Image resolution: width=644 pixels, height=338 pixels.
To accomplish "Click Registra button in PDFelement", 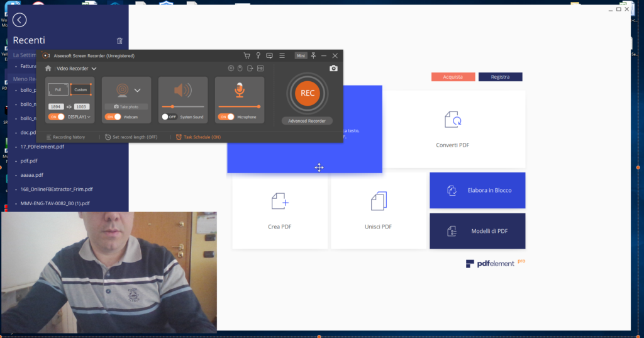I will [500, 77].
